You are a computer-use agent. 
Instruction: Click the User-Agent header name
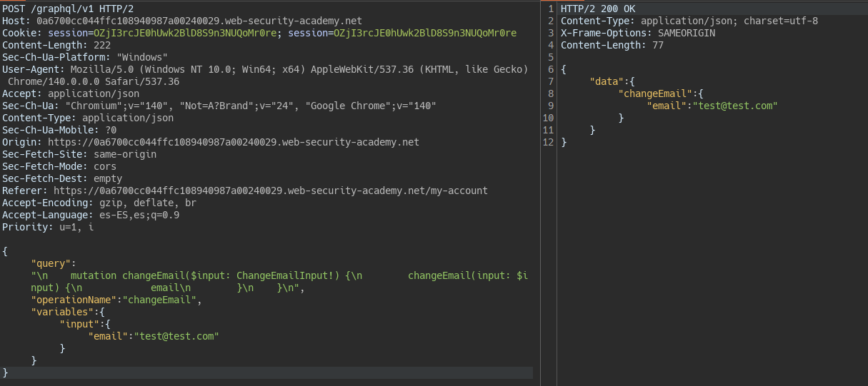pos(33,69)
